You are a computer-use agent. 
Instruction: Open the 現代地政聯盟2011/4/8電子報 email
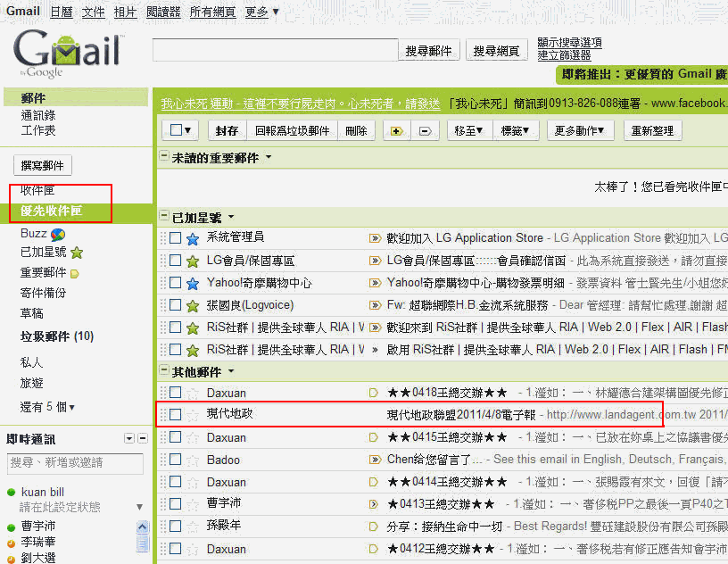[x=461, y=414]
